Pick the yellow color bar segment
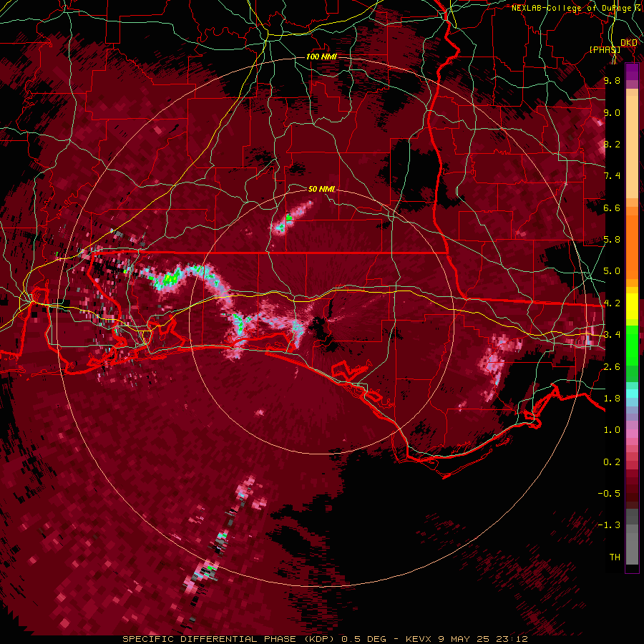 [632, 306]
